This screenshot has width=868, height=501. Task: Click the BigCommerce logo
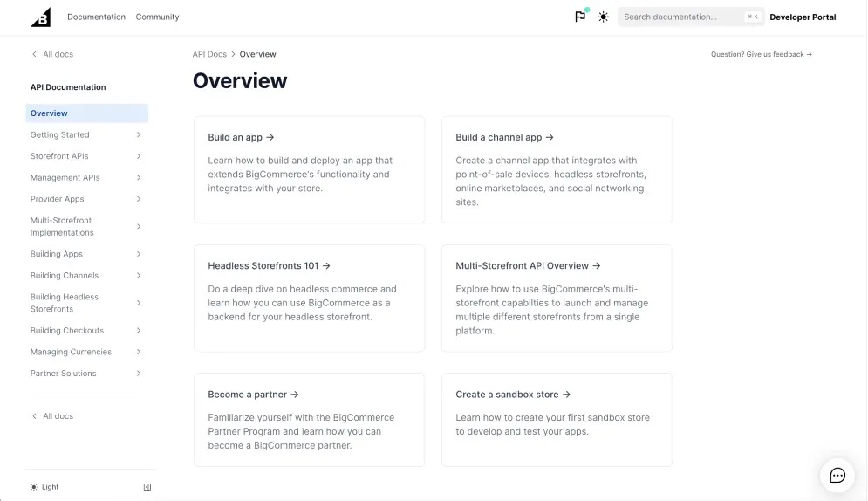[x=41, y=17]
